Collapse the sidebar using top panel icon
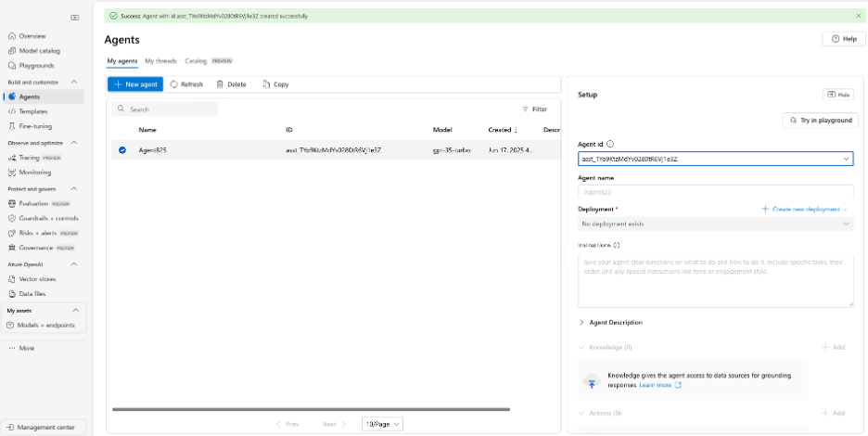Image resolution: width=868 pixels, height=436 pixels. [x=75, y=18]
